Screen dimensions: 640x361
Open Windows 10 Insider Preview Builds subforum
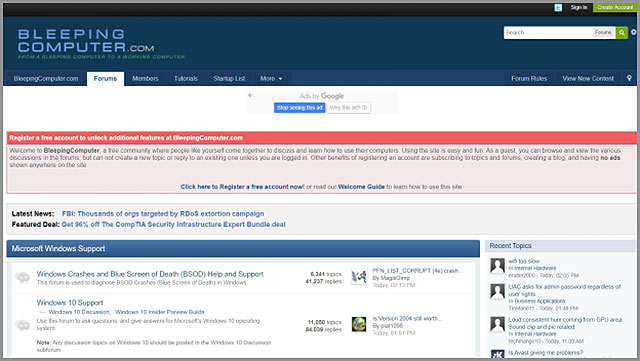click(x=160, y=312)
